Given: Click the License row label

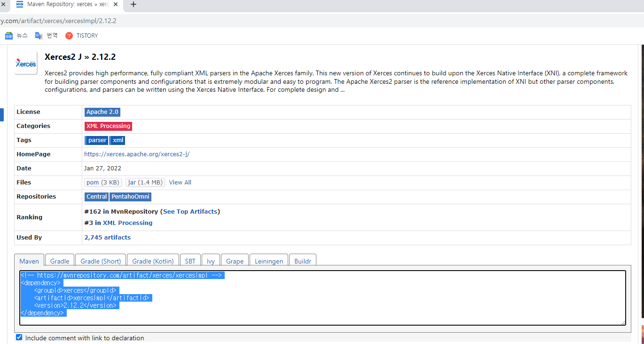Looking at the screenshot, I should (x=28, y=112).
